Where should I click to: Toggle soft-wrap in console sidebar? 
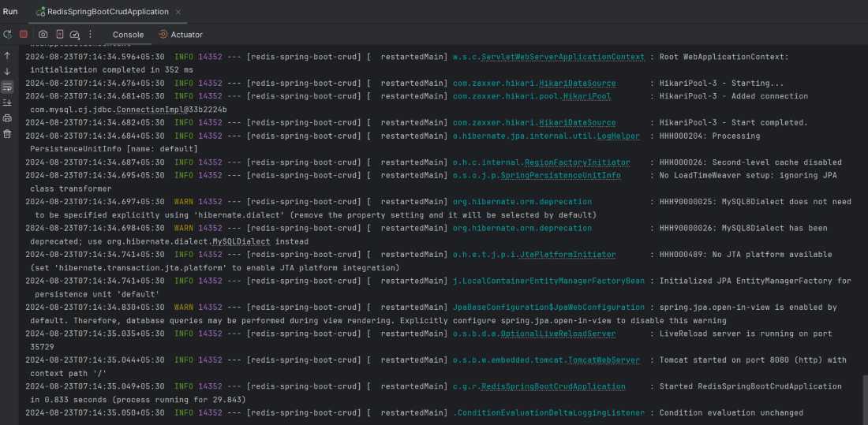point(7,87)
